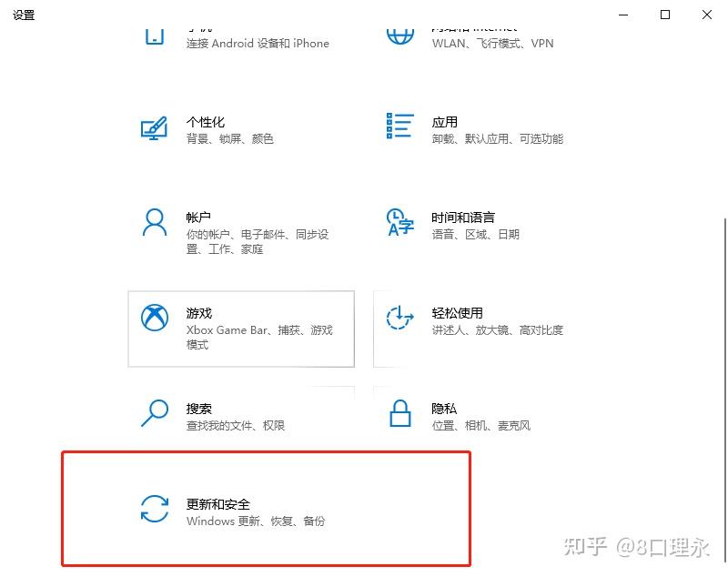Maximize the 设置 window
The height and width of the screenshot is (577, 728).
coord(665,15)
